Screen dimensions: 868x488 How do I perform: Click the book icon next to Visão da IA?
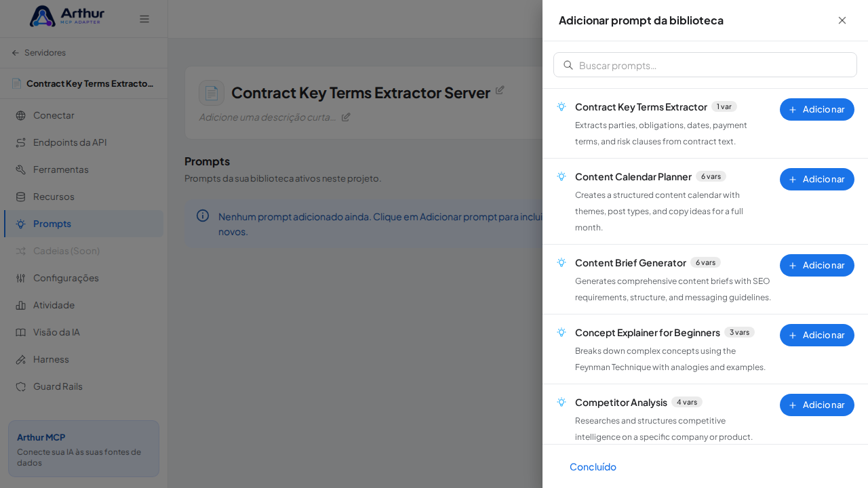[20, 332]
